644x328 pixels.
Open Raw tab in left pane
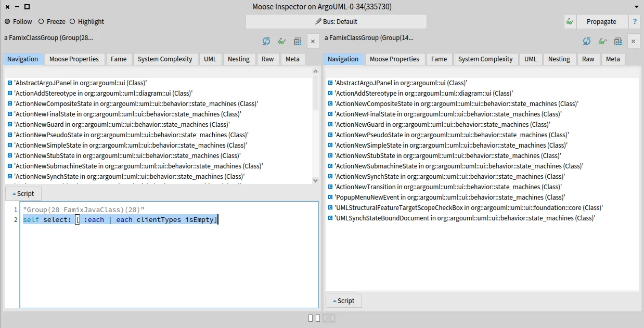click(268, 59)
